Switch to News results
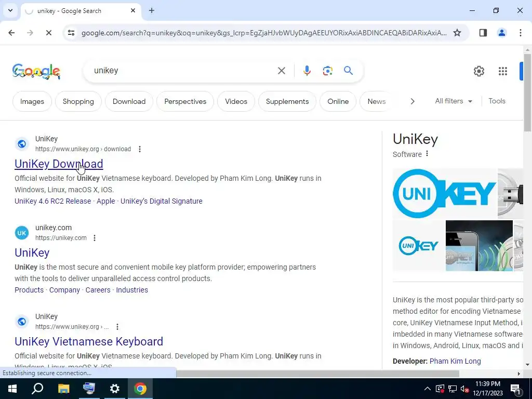 coord(377,101)
